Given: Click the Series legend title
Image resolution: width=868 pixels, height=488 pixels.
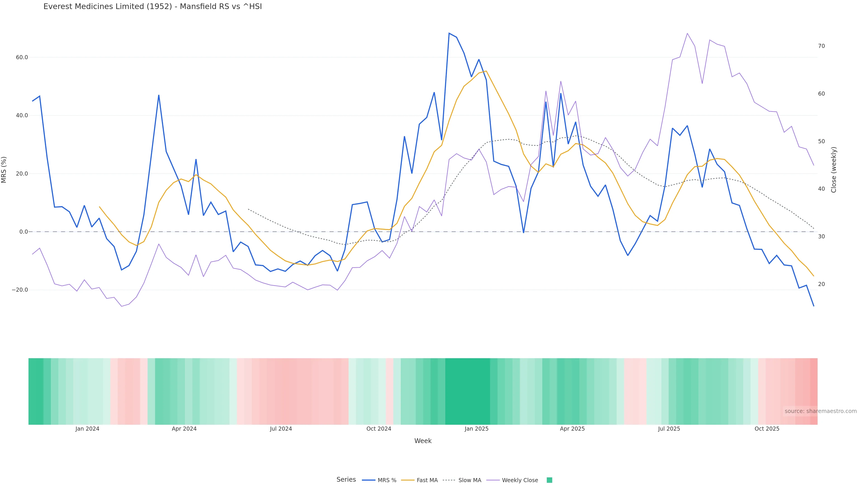Looking at the screenshot, I should [x=346, y=480].
